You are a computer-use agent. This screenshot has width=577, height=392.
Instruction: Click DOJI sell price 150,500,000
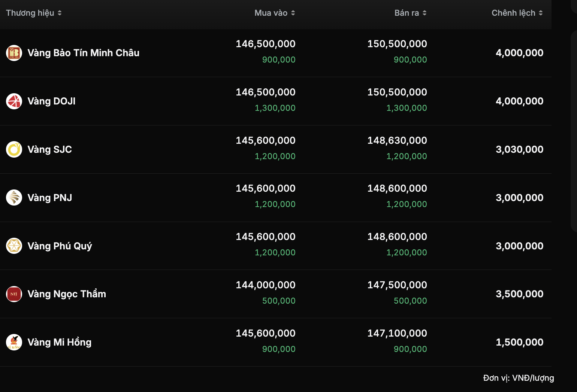(x=397, y=92)
